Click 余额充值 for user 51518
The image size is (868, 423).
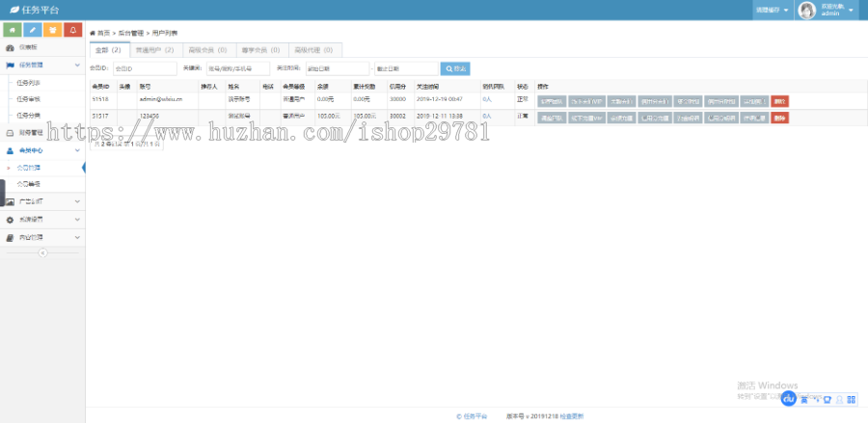pyautogui.click(x=620, y=101)
